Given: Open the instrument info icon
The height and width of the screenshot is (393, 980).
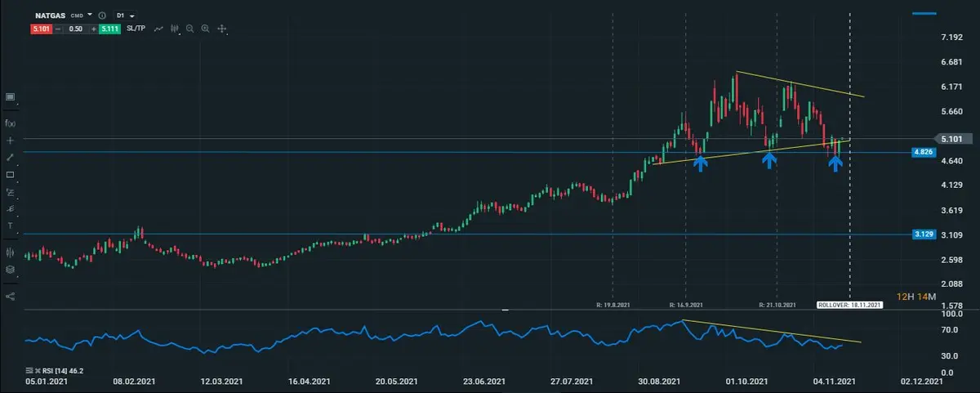Looking at the screenshot, I should (x=101, y=16).
